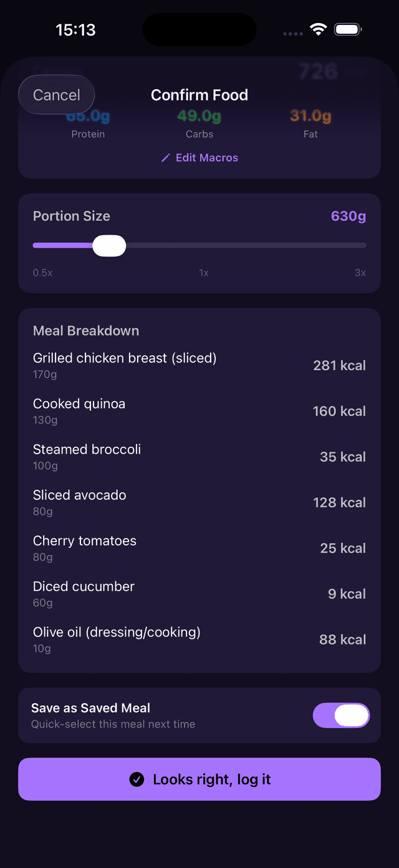The image size is (399, 868).
Task: Toggle the quick-select saved meal option
Action: 341,715
